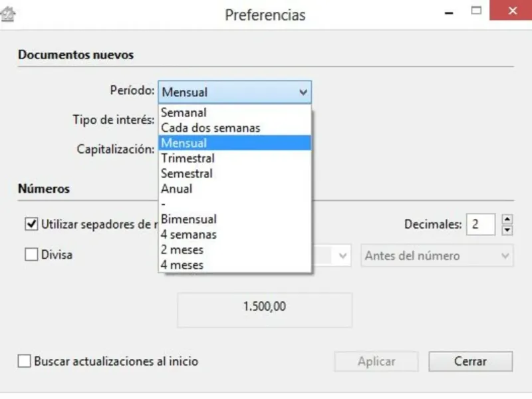Select Trimestral in the dropdown list
This screenshot has height=399, width=532.
pos(188,158)
